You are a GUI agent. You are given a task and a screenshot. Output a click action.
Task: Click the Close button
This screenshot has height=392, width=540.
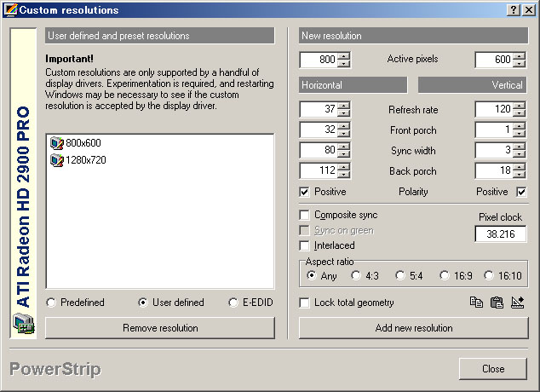(493, 369)
